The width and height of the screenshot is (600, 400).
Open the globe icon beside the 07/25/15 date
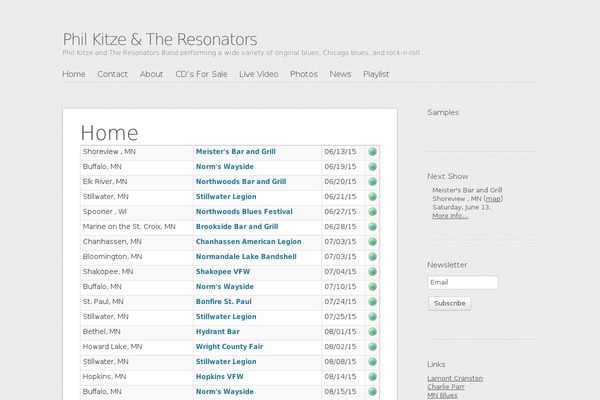tap(372, 317)
